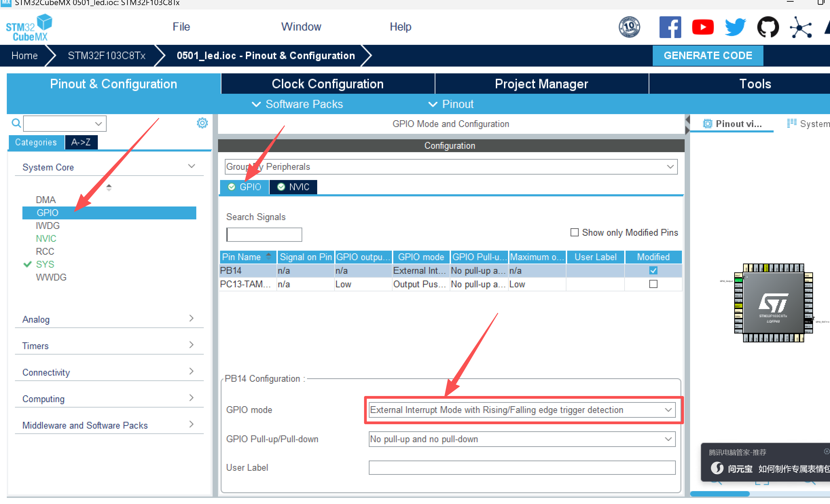Check the Modified box for PC13-TAMPER
The width and height of the screenshot is (830, 504).
click(x=653, y=284)
